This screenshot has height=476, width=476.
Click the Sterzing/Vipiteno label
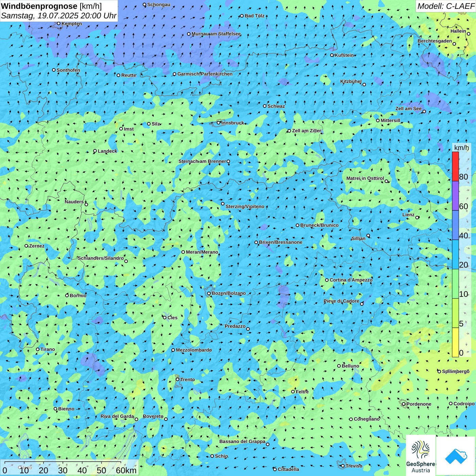pyautogui.click(x=245, y=206)
